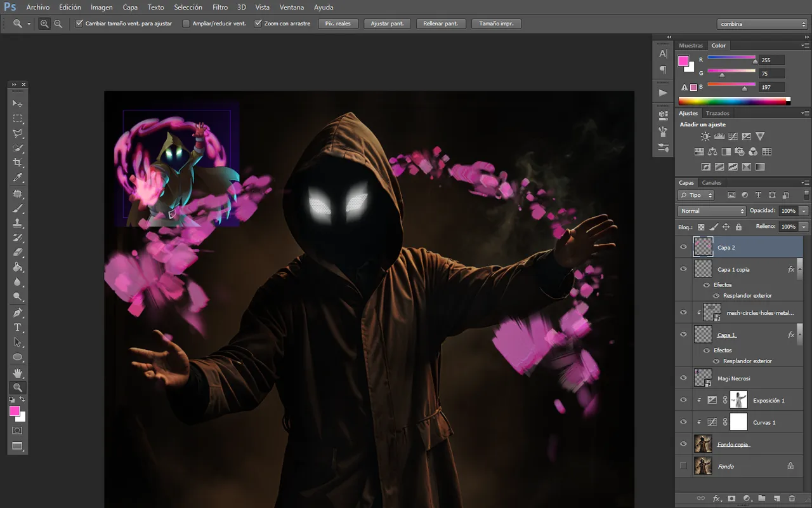Open the Archivo menu
812x508 pixels.
38,8
